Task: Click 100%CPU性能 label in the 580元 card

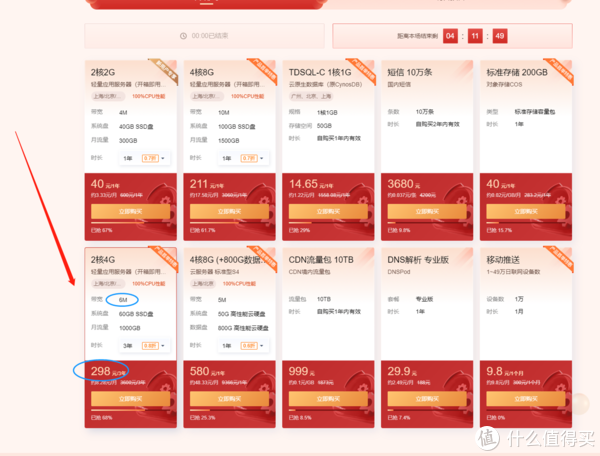Action: (x=239, y=283)
